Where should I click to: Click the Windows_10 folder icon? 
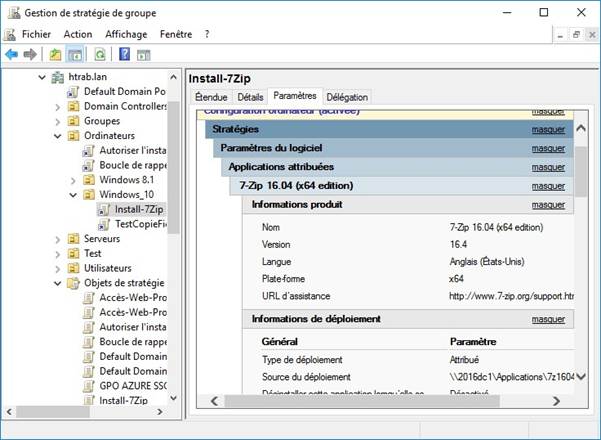click(89, 194)
